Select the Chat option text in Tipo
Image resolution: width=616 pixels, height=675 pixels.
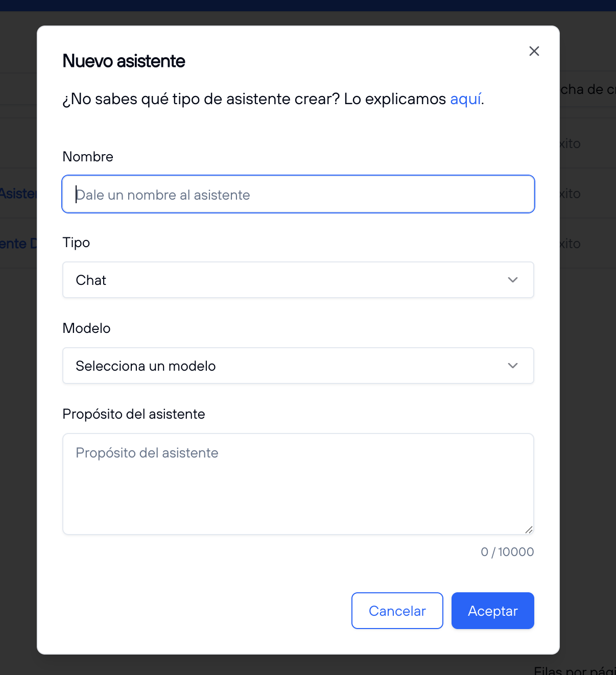pyautogui.click(x=91, y=280)
